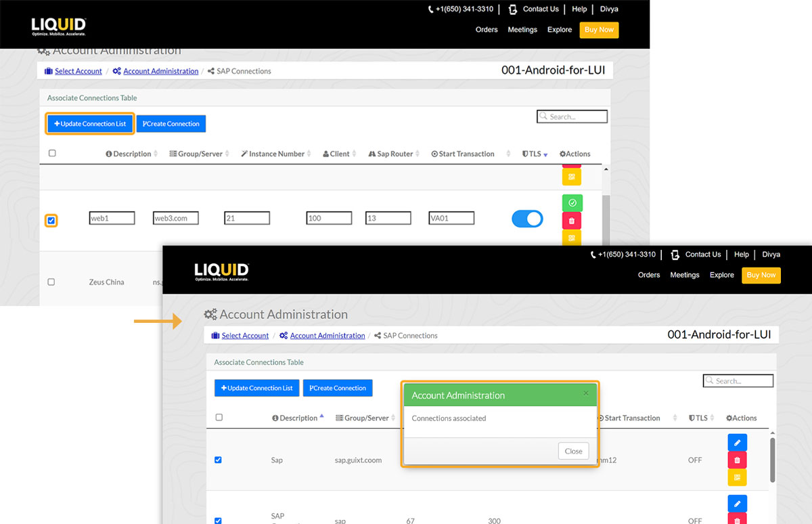Tick the select-all header checkbox in lower window

click(x=219, y=417)
